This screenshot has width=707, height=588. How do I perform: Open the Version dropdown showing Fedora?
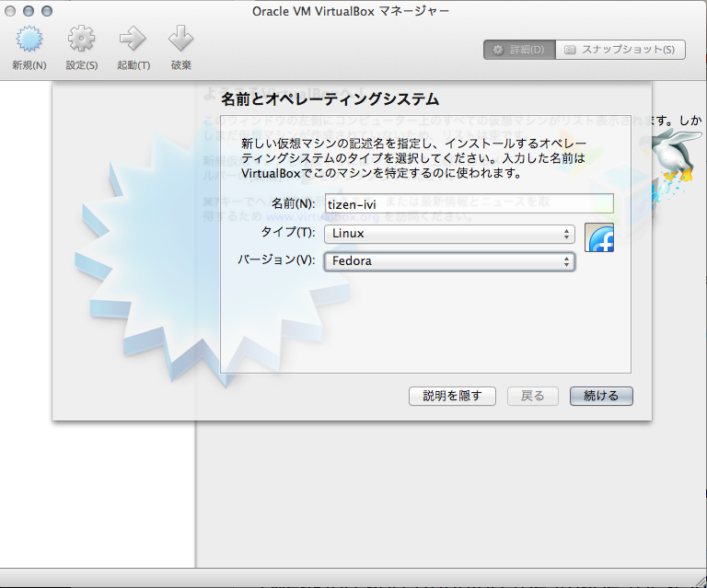[449, 261]
